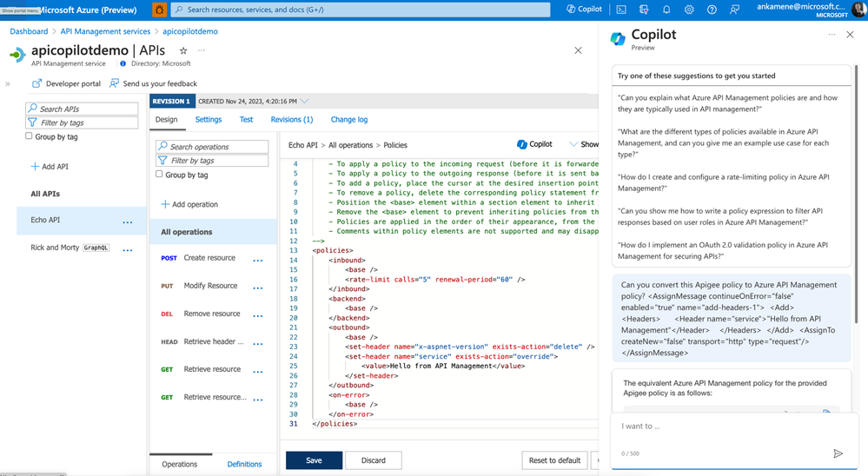Open portal settings gear icon
868x476 pixels.
tap(689, 10)
